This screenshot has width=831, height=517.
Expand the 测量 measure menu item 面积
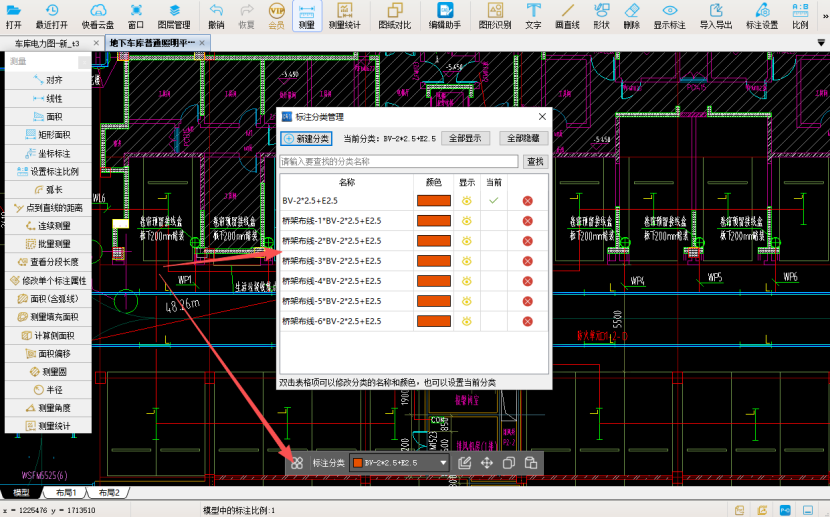pyautogui.click(x=48, y=116)
